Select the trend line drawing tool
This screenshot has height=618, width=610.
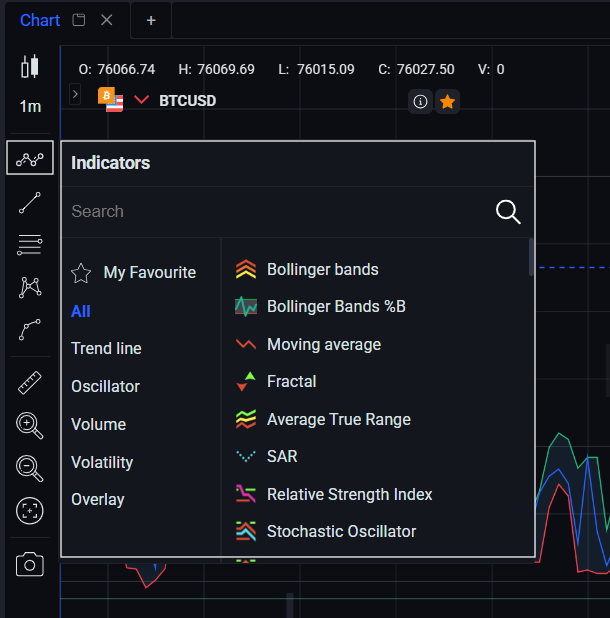[x=30, y=203]
